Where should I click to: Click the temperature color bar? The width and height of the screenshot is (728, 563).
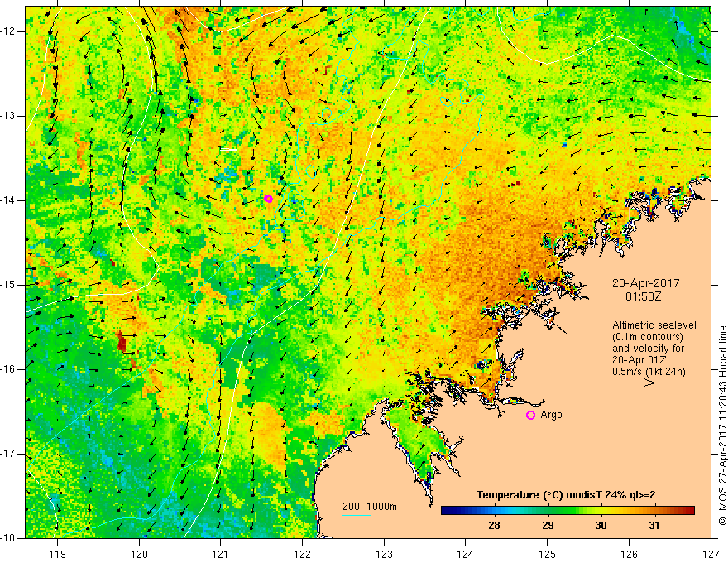coord(568,511)
